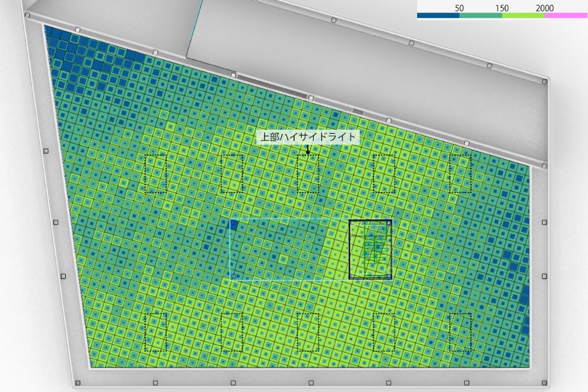Select the 上部ハイサイドライト annotation label
The height and width of the screenshot is (392, 588).
[308, 137]
